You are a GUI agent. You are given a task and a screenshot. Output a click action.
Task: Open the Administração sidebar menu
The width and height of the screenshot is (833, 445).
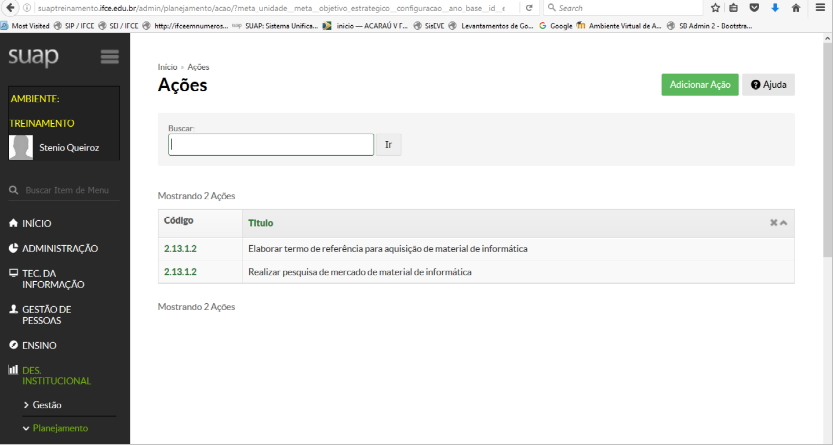pos(59,248)
